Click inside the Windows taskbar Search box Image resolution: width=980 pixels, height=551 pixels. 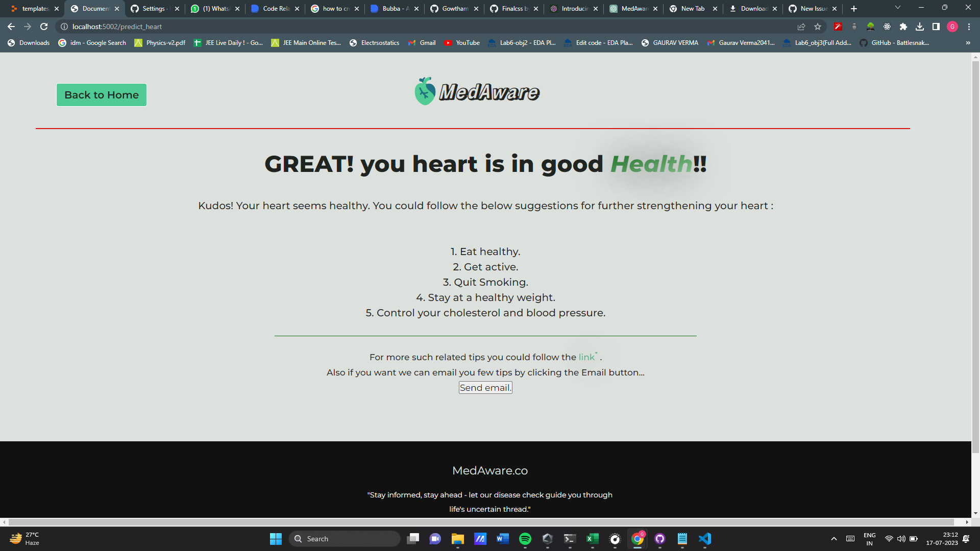click(345, 538)
